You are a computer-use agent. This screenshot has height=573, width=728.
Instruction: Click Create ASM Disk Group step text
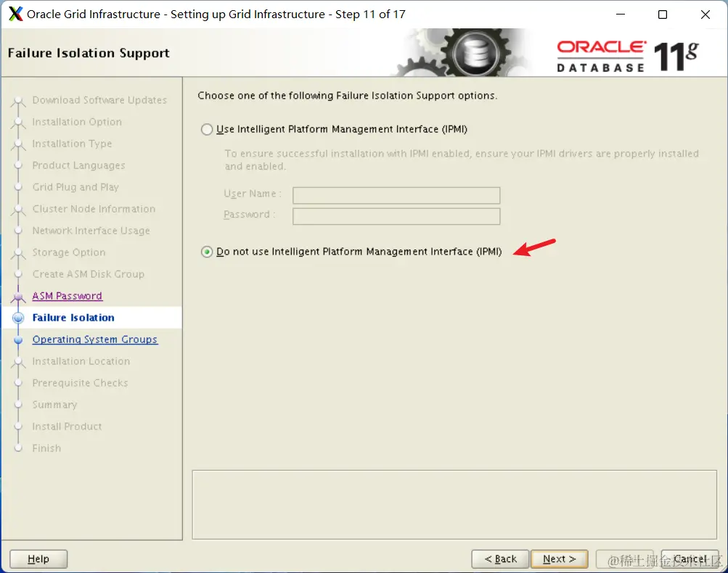(x=89, y=274)
